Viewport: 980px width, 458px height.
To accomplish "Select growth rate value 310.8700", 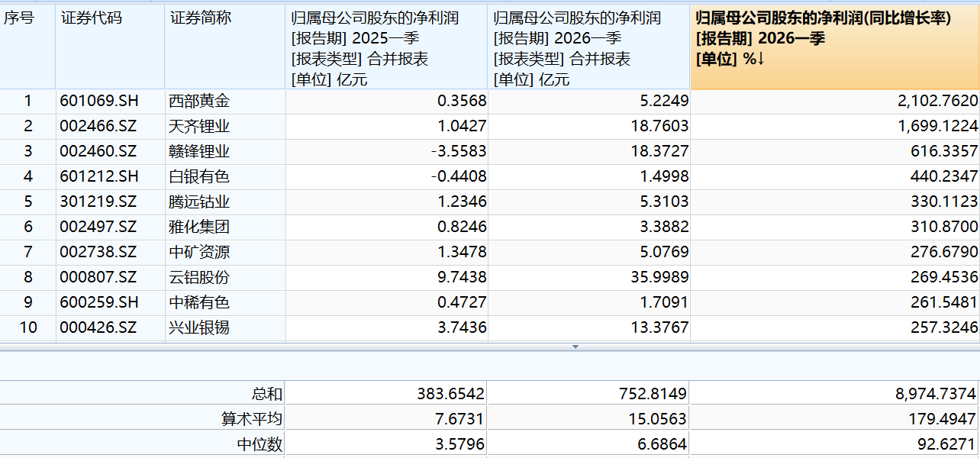I will click(x=944, y=227).
